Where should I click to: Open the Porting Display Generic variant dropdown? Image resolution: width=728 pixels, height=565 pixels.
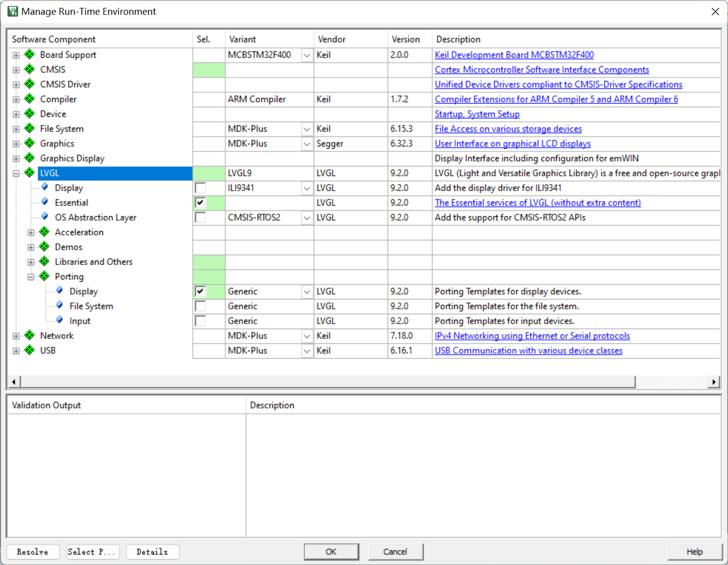pyautogui.click(x=307, y=292)
